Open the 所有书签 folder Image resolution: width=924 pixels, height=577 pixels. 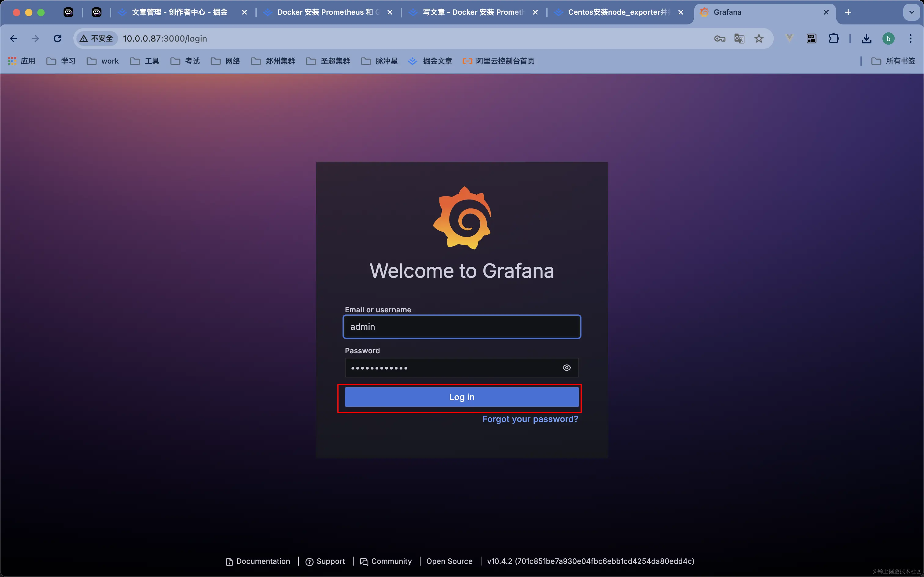(x=893, y=61)
